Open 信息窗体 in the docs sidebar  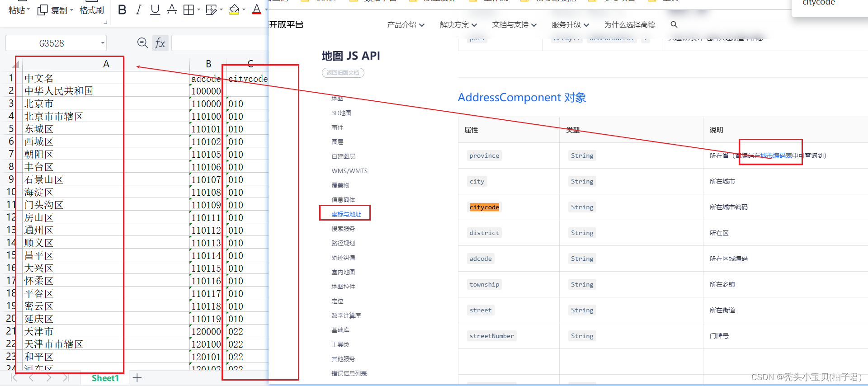[343, 200]
